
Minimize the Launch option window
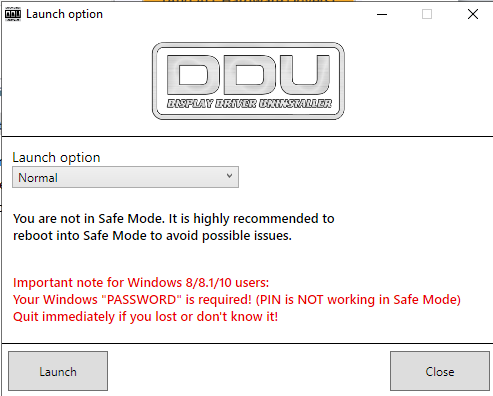click(382, 14)
